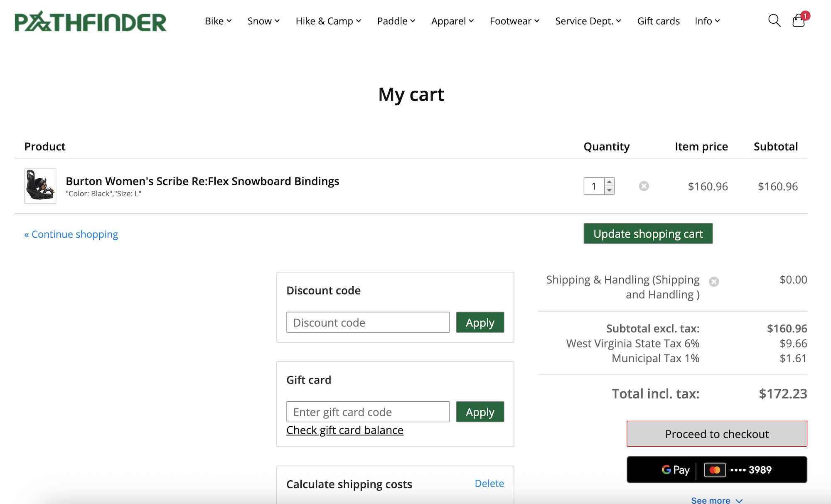Apply the gift card code
The width and height of the screenshot is (831, 504).
coord(480,412)
